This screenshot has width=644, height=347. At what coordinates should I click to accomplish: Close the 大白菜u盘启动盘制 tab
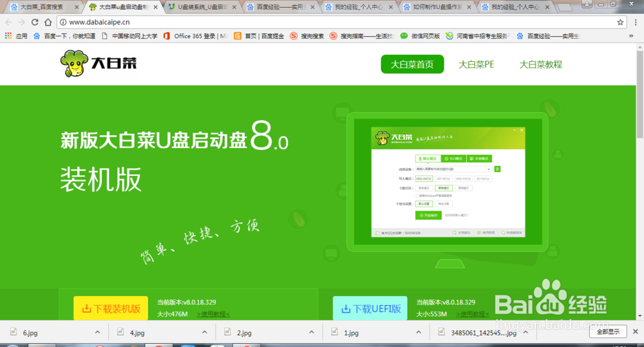[x=156, y=7]
